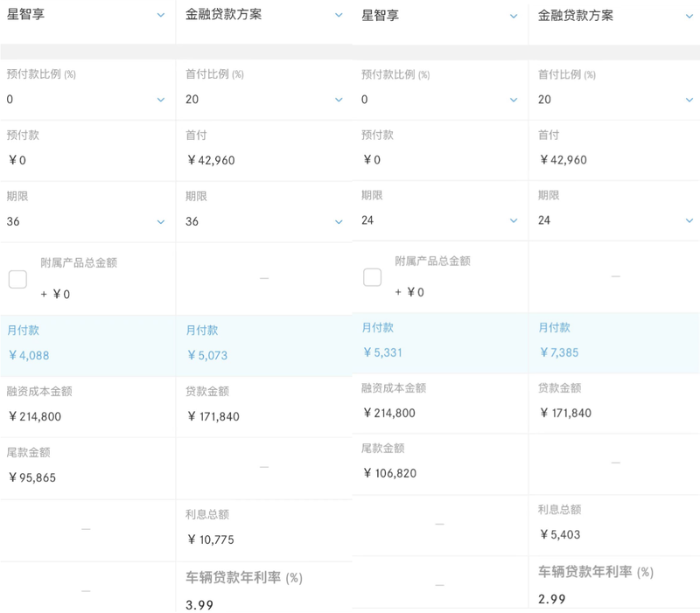Screen dimensions: 700x613
Task: Expand 首付比例 chevron in the 36-month panel
Action: (339, 100)
